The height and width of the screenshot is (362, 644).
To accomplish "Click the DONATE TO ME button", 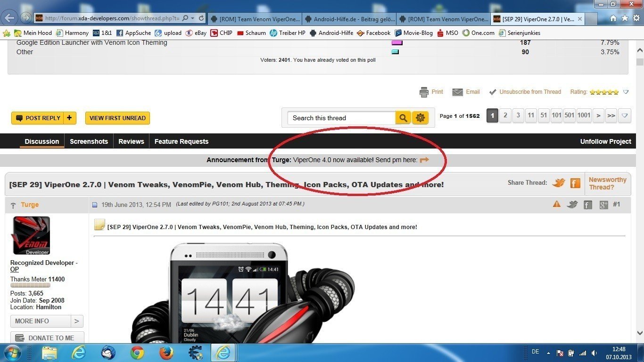I will click(x=47, y=337).
